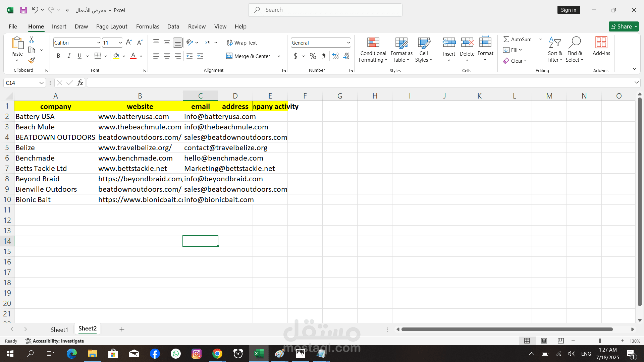Increase indent in Alignment group
Screen dimensions: 644x362
click(200, 56)
